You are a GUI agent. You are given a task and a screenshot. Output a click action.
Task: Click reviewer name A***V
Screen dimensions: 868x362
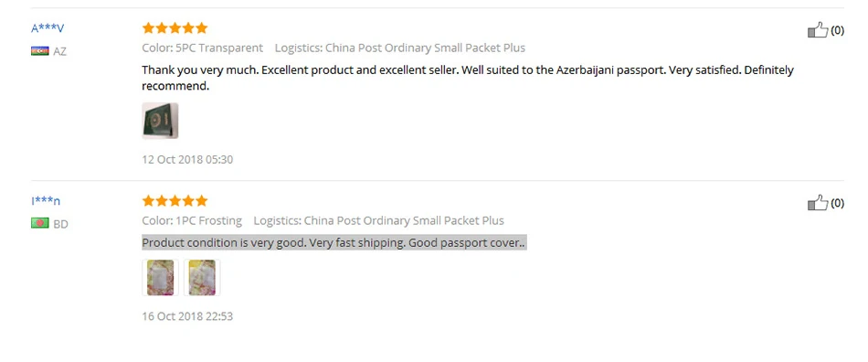tap(48, 28)
